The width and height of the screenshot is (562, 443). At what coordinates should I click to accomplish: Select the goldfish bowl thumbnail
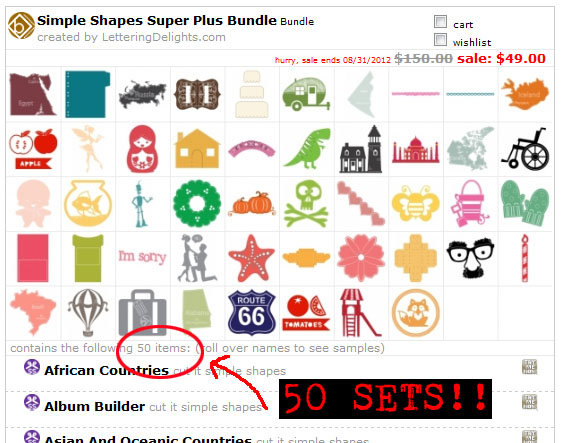click(x=88, y=204)
